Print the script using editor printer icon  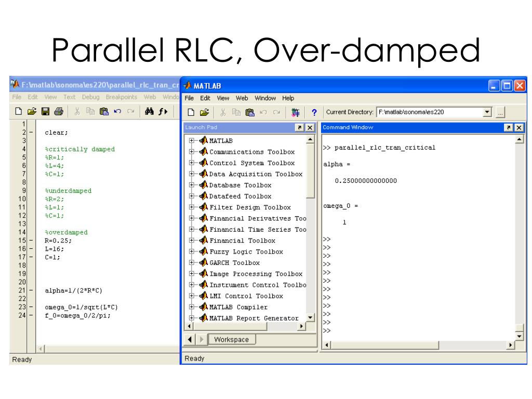(x=59, y=111)
